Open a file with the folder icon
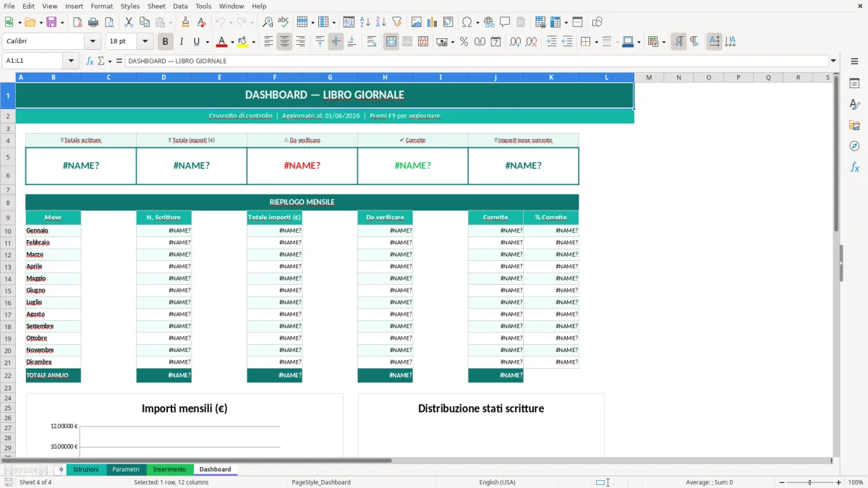 30,22
